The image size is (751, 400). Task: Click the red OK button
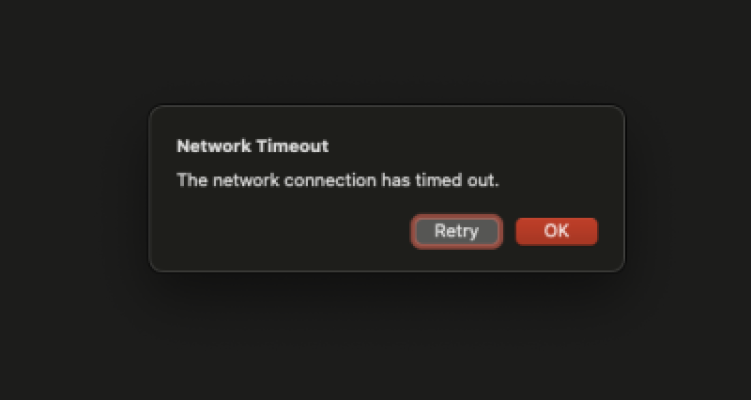pos(557,231)
